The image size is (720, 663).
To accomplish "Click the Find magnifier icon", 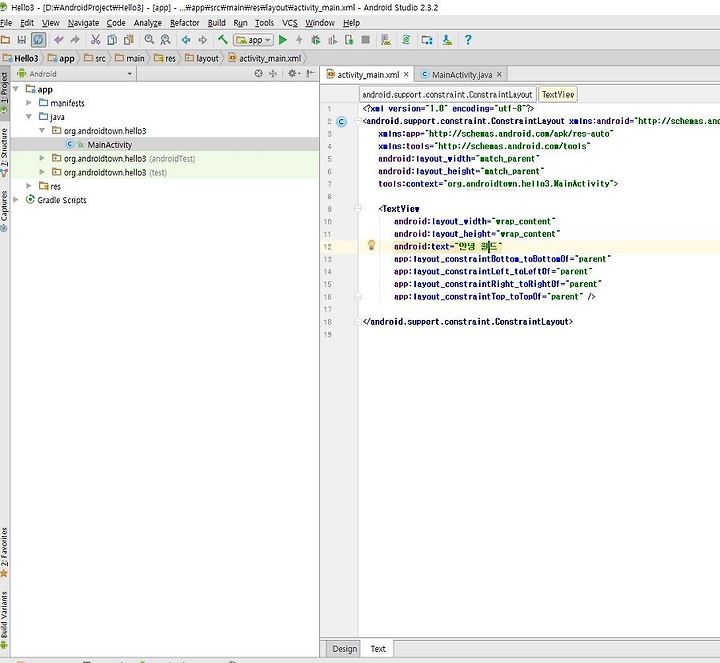I will coord(149,40).
